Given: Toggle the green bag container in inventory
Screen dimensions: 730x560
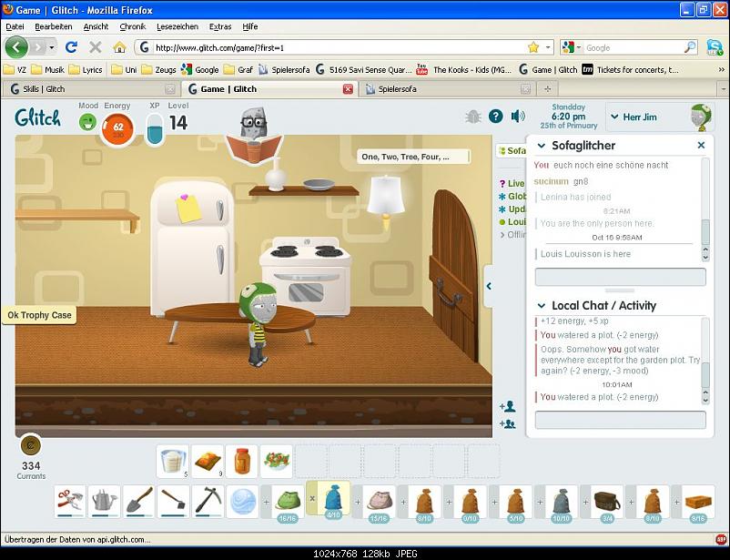Looking at the screenshot, I should [x=288, y=500].
